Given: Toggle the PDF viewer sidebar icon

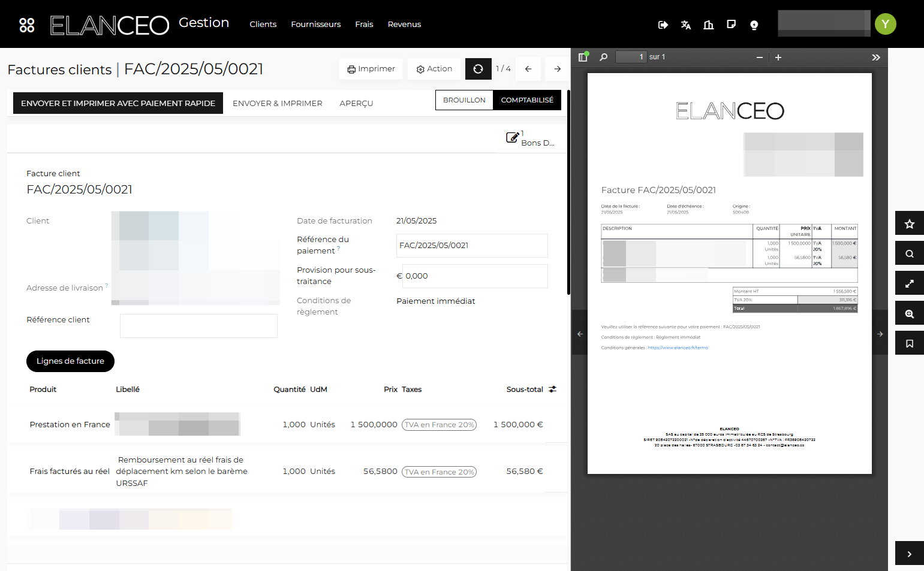Looking at the screenshot, I should click(x=583, y=57).
